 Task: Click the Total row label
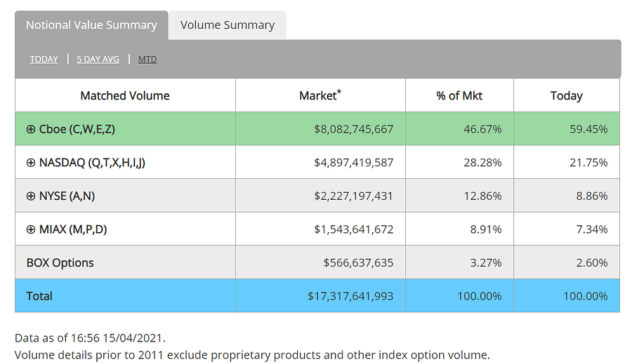tap(39, 297)
